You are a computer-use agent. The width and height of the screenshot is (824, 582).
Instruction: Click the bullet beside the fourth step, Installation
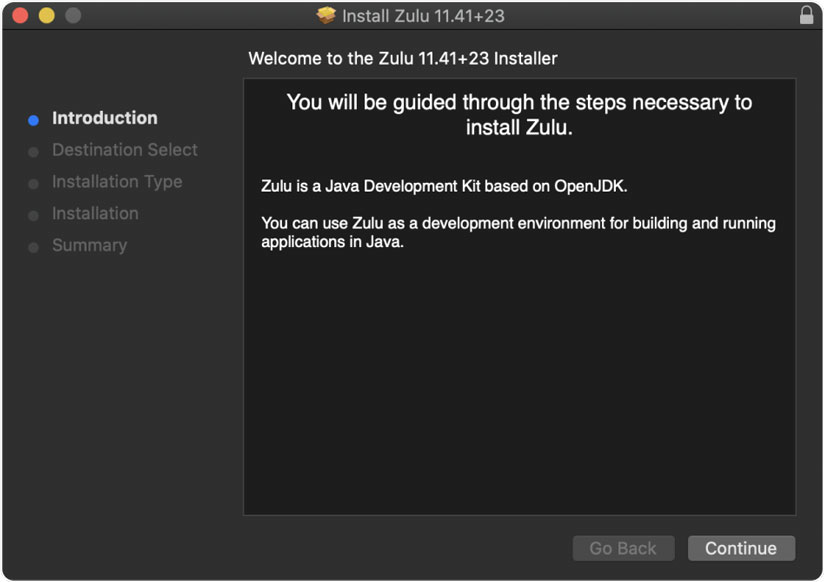(x=33, y=215)
